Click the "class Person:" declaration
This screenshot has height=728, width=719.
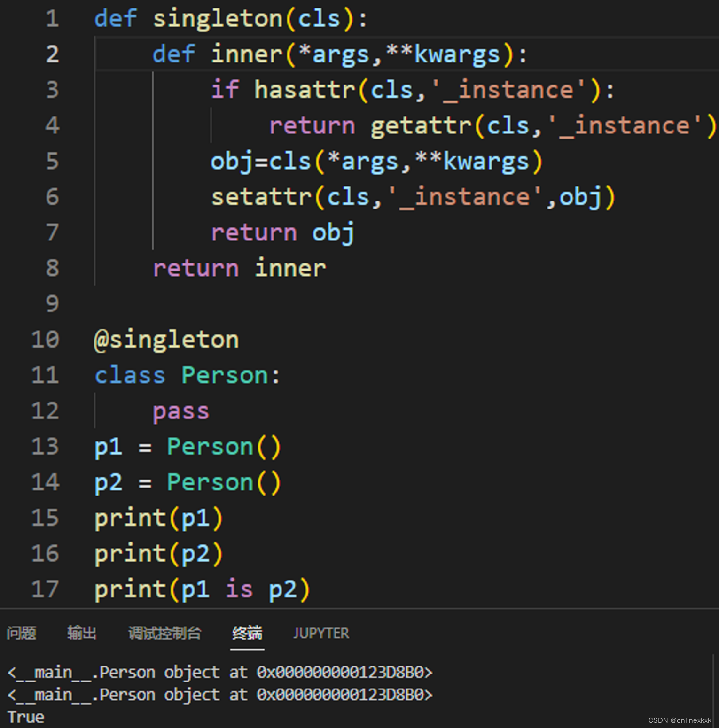[187, 375]
